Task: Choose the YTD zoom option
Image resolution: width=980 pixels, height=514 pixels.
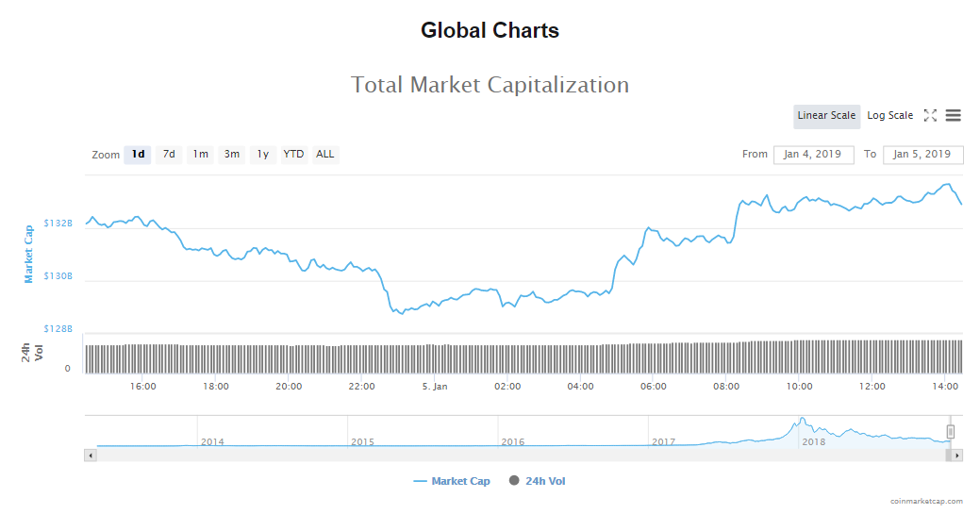Action: (294, 155)
